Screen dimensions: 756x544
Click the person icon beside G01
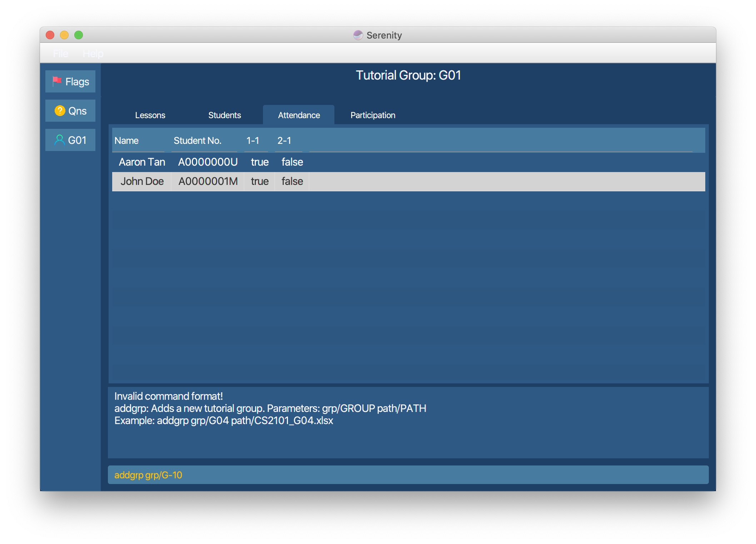point(59,140)
